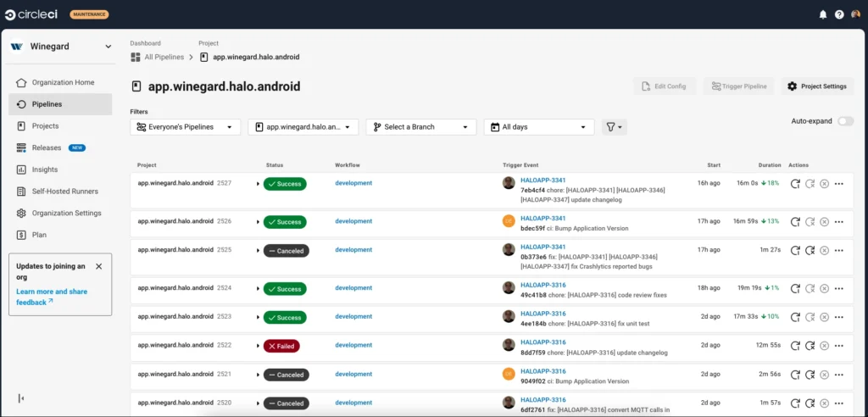
Task: Click Success status badge on pipeline 2527
Action: (x=285, y=184)
